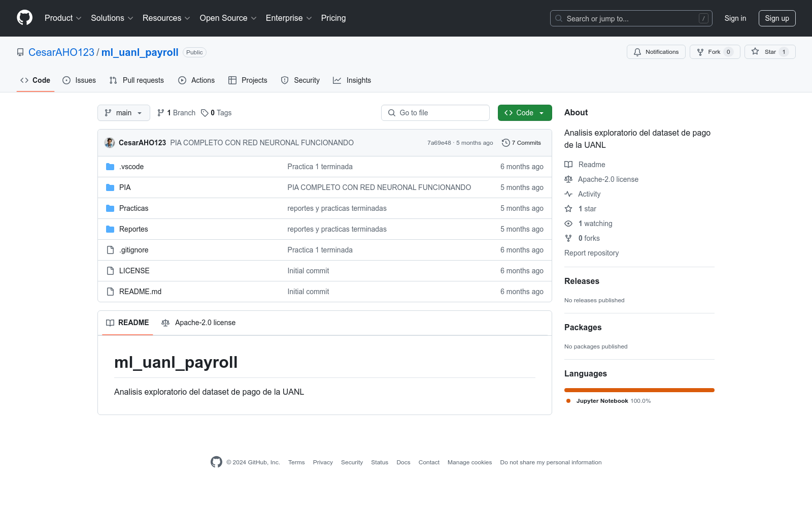This screenshot has width=812, height=508.
Task: Click the Go to file search field
Action: point(435,113)
